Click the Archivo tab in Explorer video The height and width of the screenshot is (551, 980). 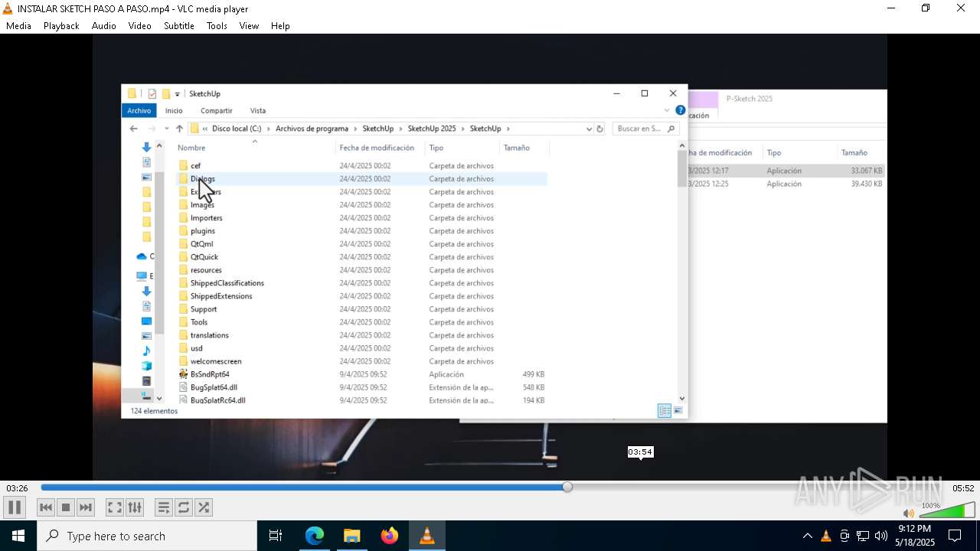point(139,111)
